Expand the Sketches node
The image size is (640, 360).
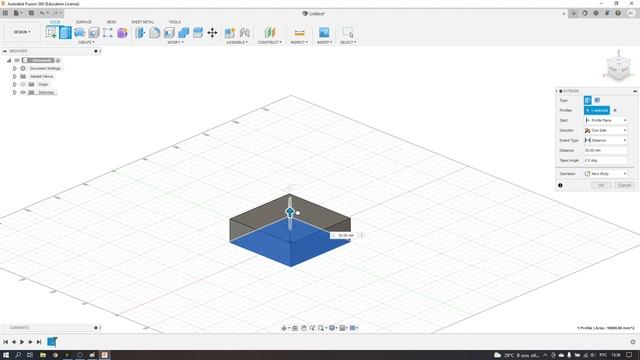(15, 93)
